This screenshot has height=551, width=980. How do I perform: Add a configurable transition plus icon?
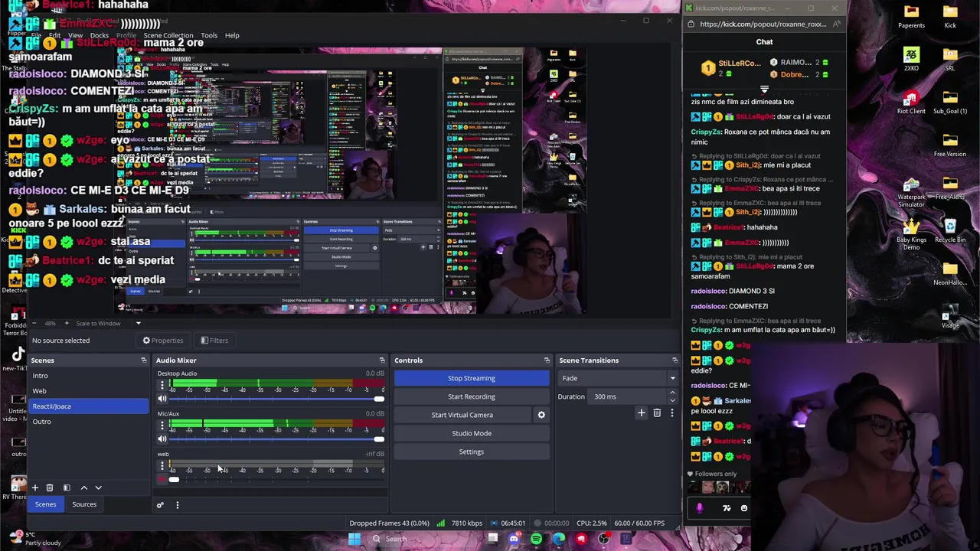click(642, 413)
